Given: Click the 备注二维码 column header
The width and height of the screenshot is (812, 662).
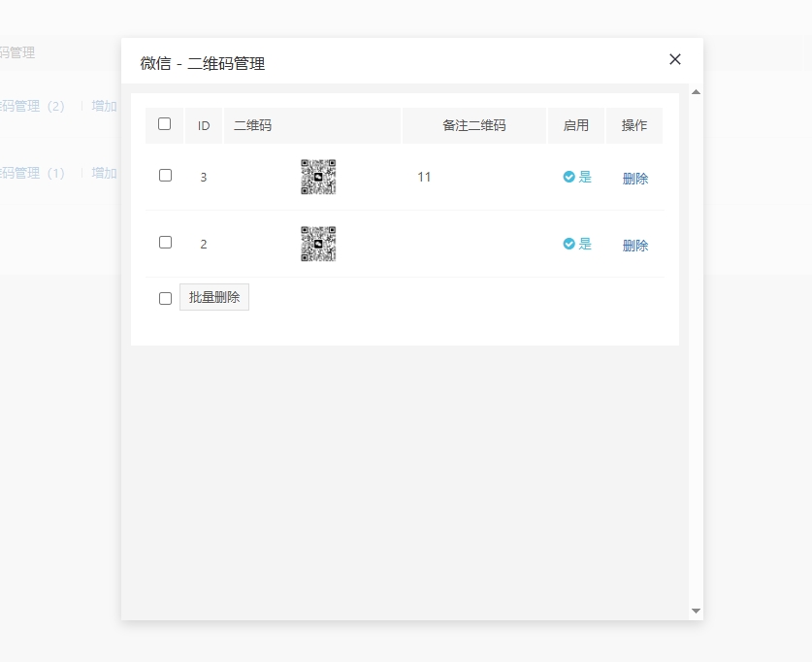Looking at the screenshot, I should (x=474, y=125).
